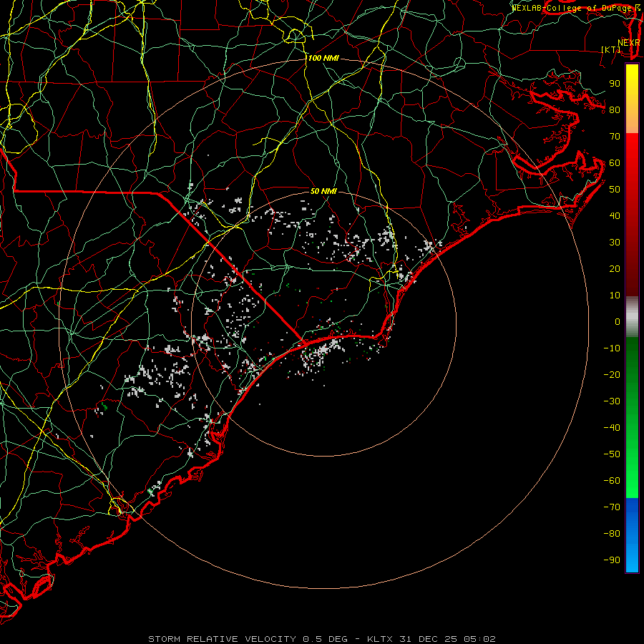
Task: Click the "30" scale value
Action: pyautogui.click(x=615, y=243)
